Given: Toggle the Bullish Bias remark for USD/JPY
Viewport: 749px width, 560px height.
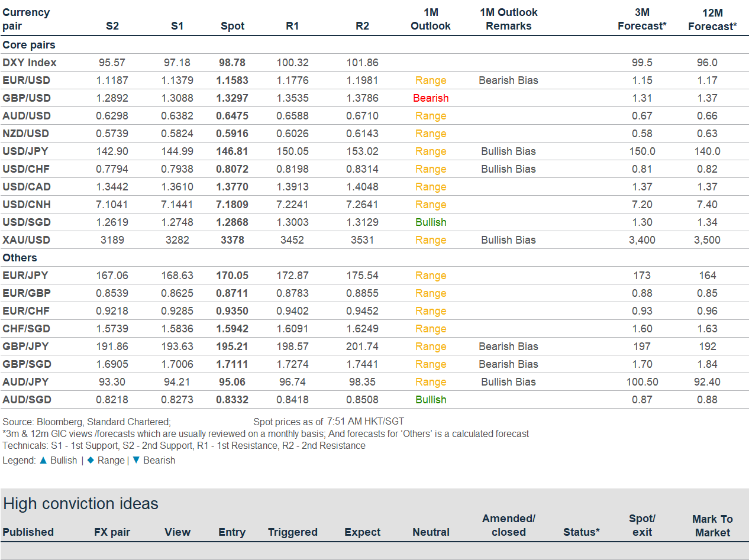Looking at the screenshot, I should 508,151.
